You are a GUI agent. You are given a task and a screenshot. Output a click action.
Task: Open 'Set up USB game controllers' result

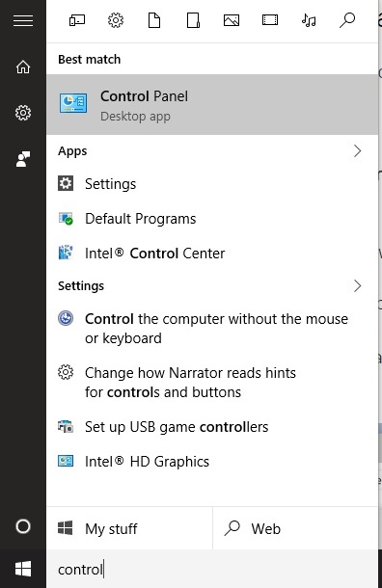tap(212, 427)
